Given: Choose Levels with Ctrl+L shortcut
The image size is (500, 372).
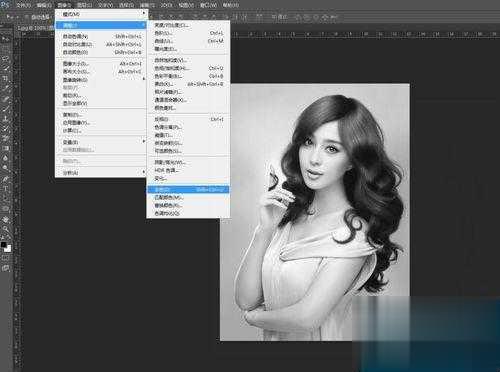Looking at the screenshot, I should [188, 33].
